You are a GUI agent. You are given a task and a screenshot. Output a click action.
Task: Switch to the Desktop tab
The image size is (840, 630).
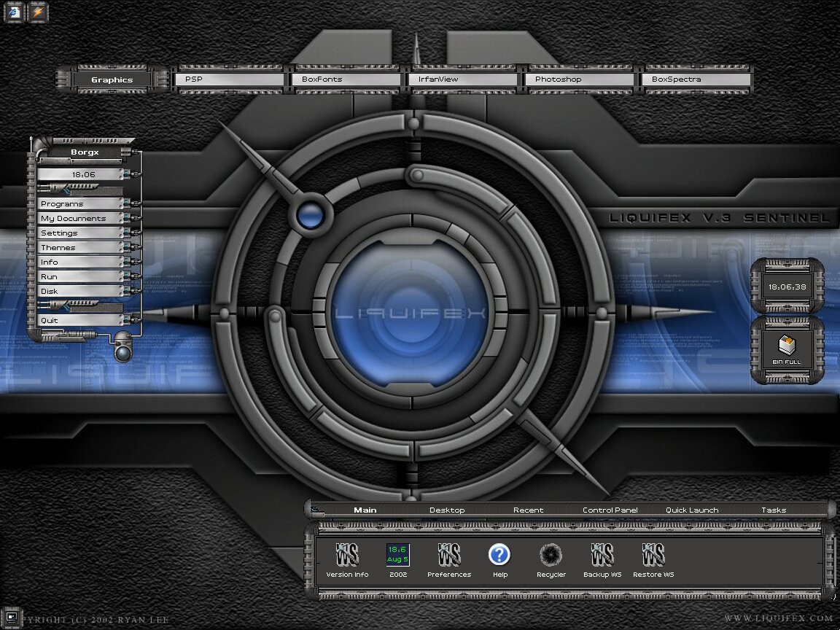click(447, 510)
